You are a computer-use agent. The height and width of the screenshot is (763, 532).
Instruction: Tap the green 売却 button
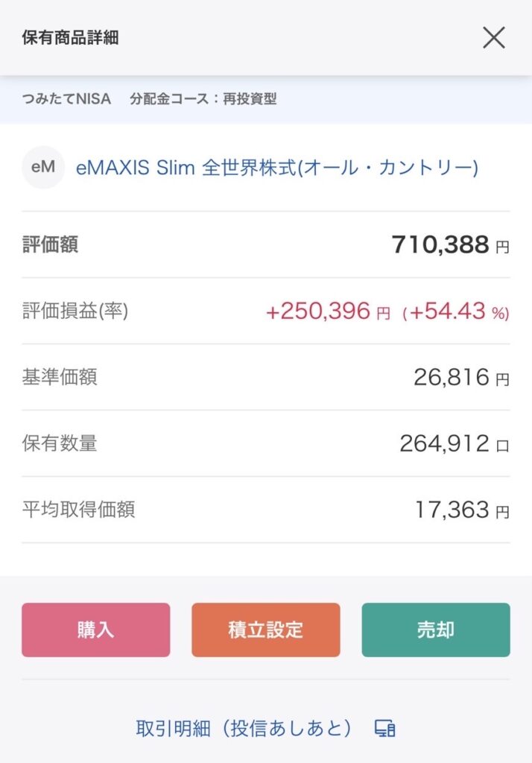436,630
